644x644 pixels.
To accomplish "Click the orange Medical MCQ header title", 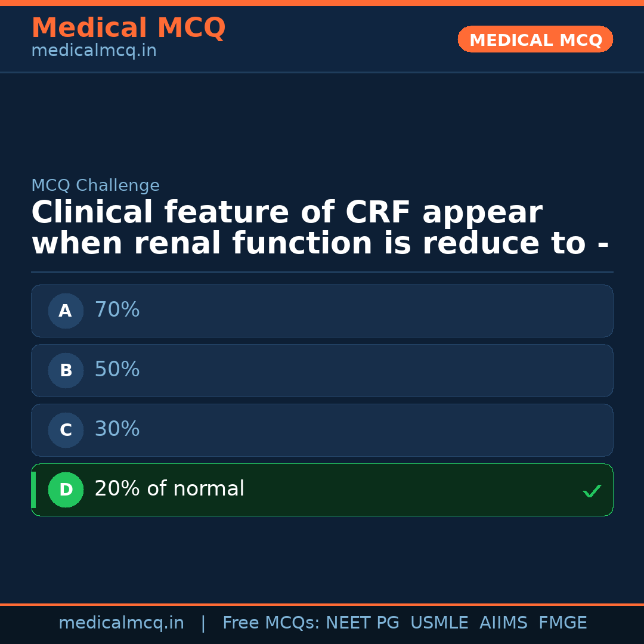I will point(128,28).
